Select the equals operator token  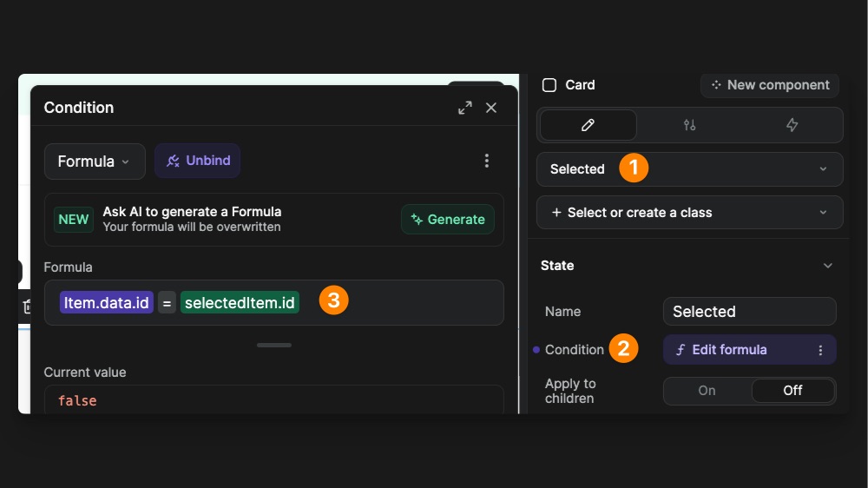click(x=167, y=303)
